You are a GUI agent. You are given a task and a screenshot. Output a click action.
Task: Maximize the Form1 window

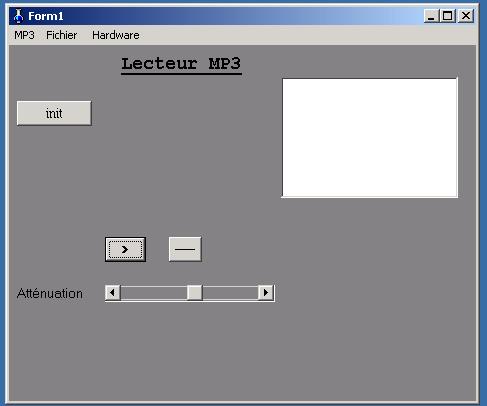click(447, 16)
